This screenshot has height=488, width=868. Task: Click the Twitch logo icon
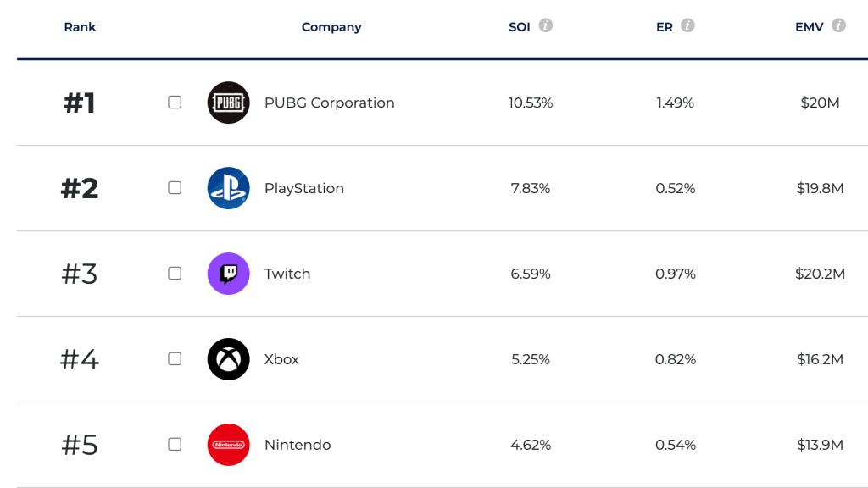(228, 274)
